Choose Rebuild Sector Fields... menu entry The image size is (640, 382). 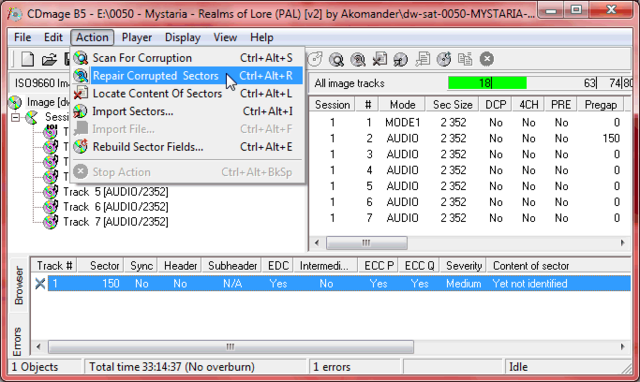(x=187, y=147)
